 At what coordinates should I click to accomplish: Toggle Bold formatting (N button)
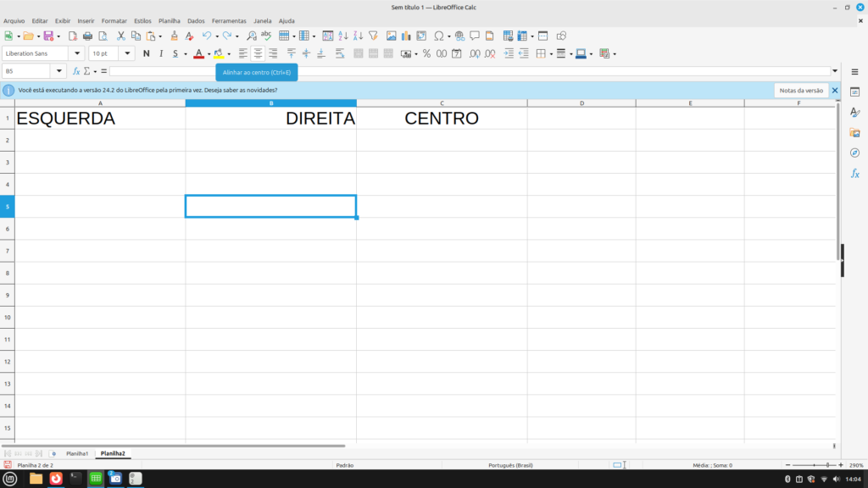pyautogui.click(x=147, y=53)
